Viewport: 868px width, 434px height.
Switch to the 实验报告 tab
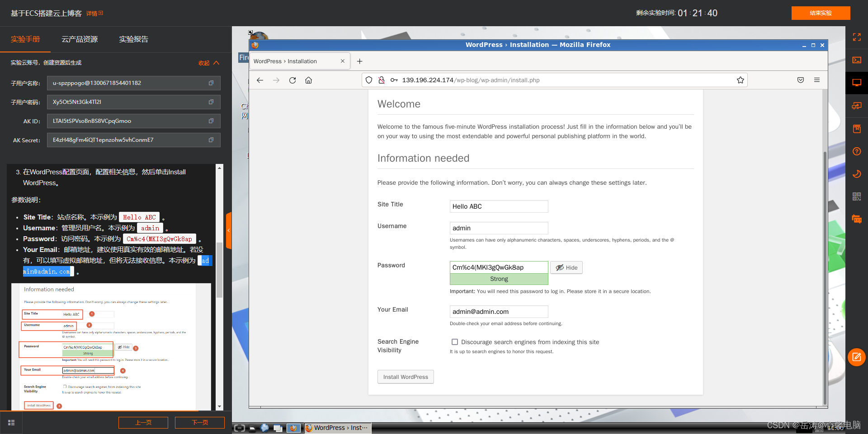coord(134,39)
